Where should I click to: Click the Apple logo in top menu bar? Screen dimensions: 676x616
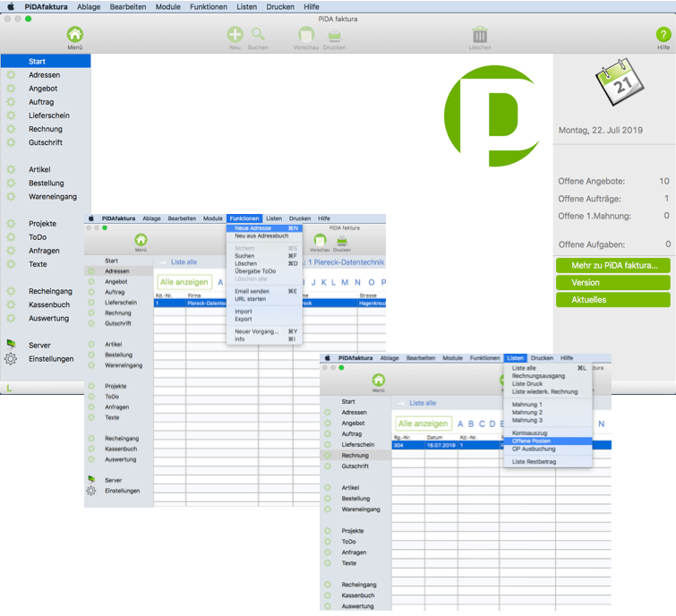(x=11, y=7)
